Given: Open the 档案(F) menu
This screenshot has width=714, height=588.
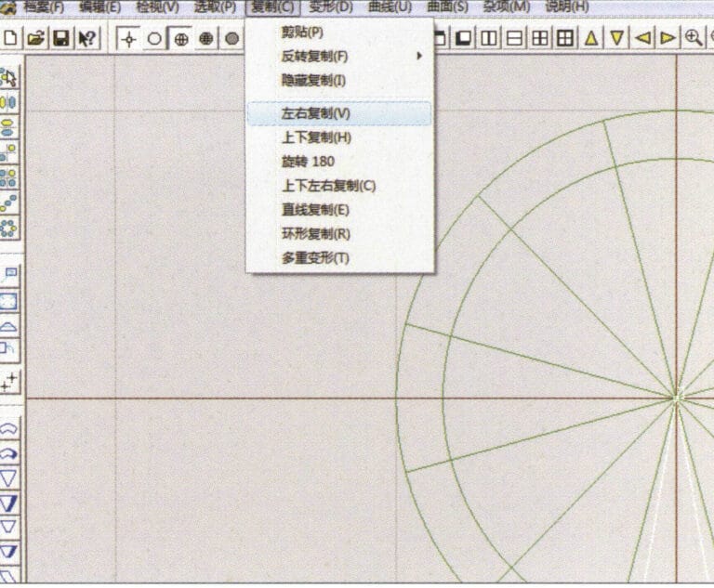Looking at the screenshot, I should point(44,7).
